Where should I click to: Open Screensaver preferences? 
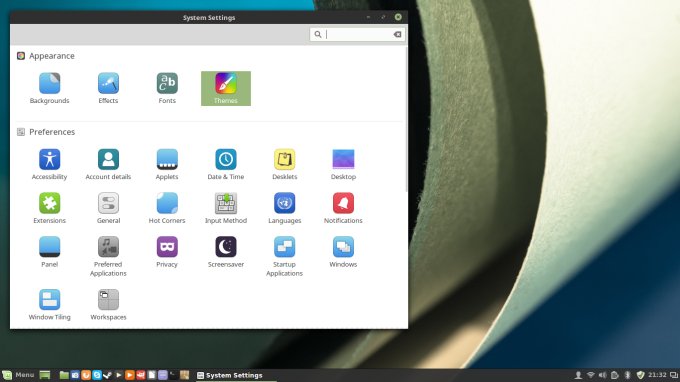tap(226, 252)
